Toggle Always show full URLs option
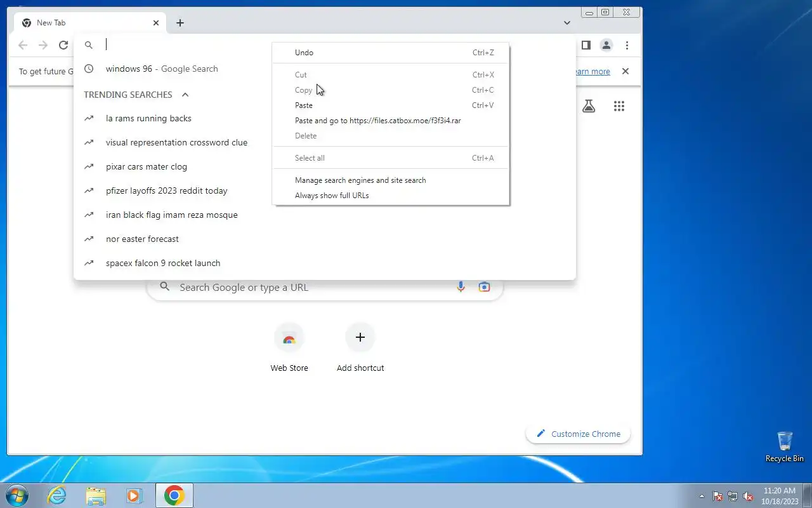 (391, 196)
